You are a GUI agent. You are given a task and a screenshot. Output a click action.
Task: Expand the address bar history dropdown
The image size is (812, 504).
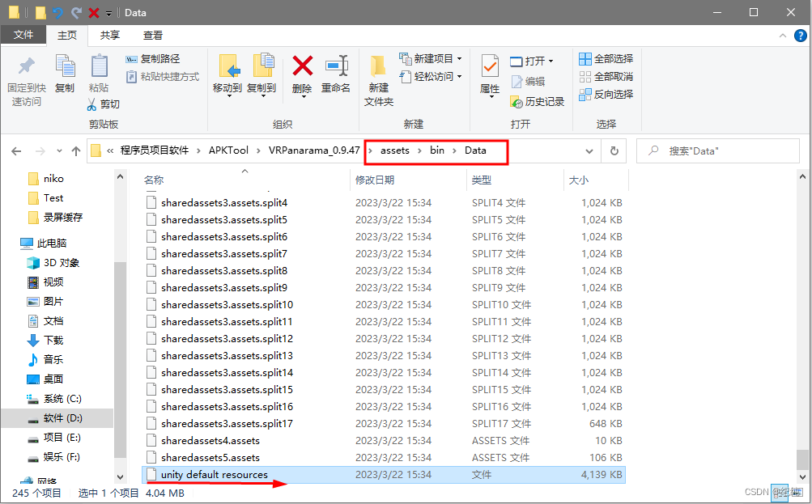(589, 151)
